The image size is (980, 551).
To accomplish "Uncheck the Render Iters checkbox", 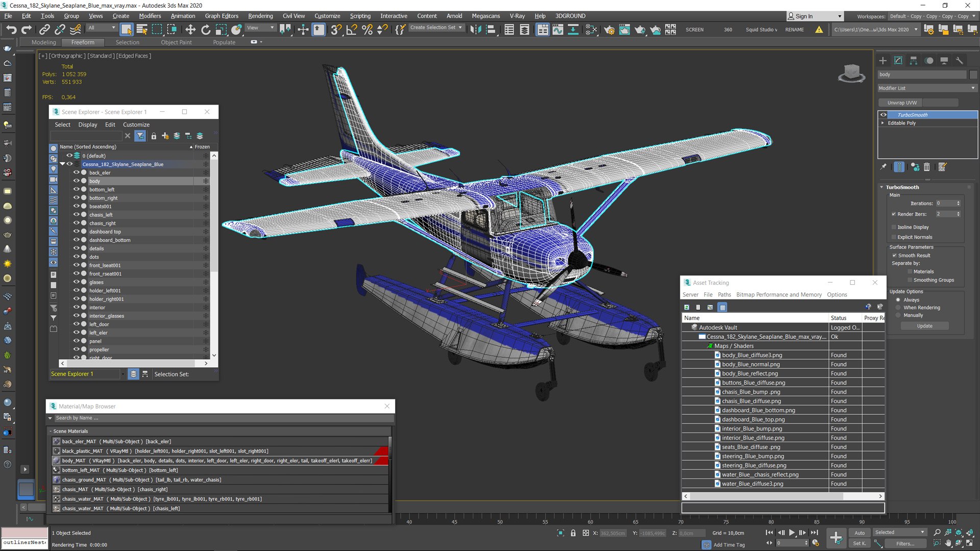I will (894, 214).
